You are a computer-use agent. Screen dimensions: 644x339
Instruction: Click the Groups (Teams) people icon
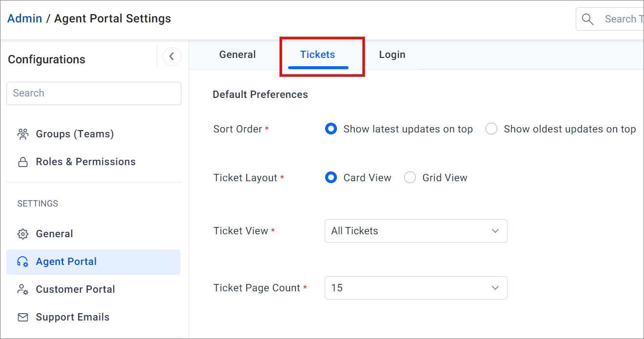23,134
